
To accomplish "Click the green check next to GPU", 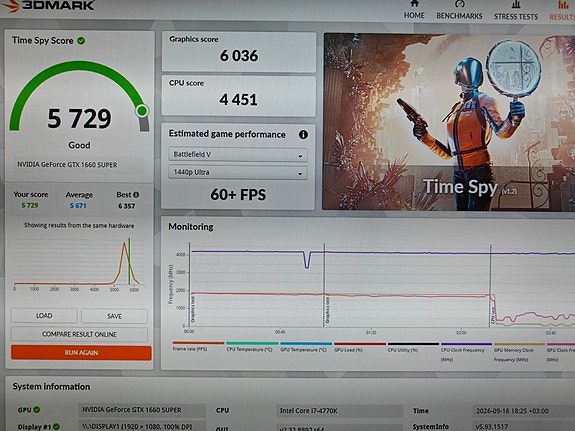I will pyautogui.click(x=37, y=410).
